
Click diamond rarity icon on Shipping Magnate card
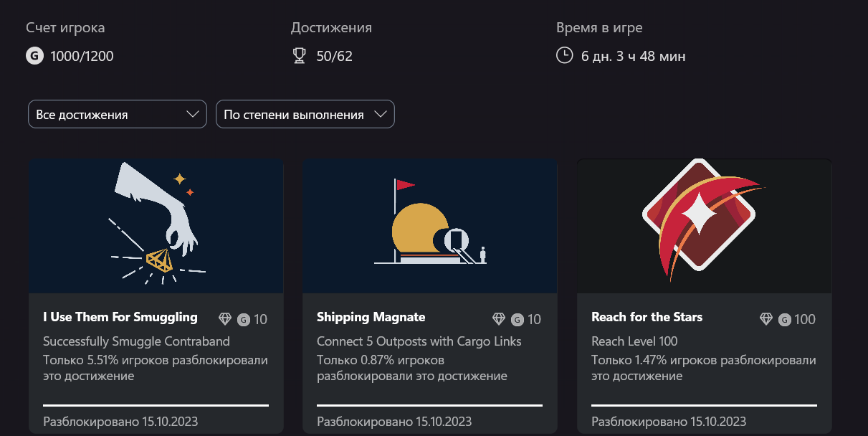pos(499,319)
